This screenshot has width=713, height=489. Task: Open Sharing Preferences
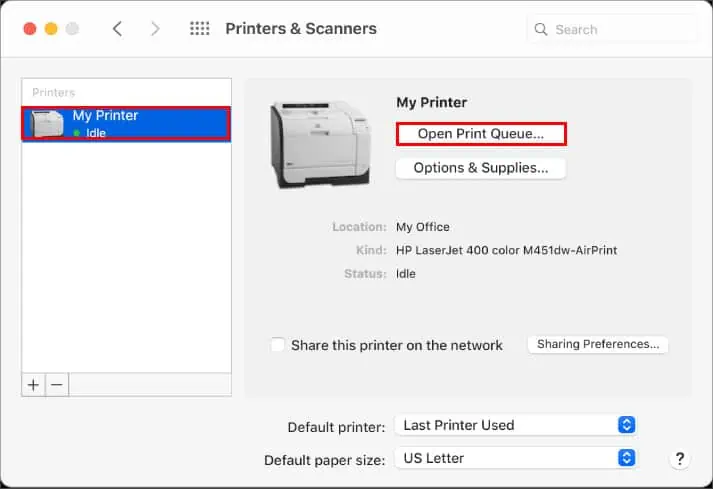point(598,345)
